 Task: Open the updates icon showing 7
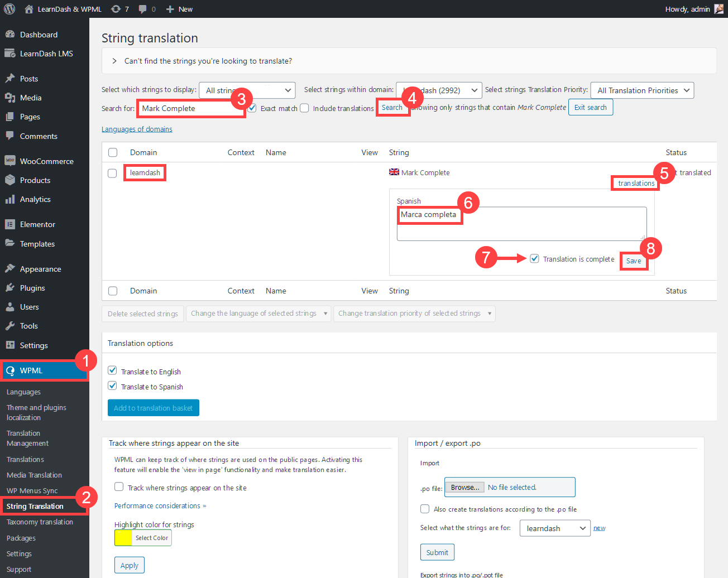coord(116,9)
